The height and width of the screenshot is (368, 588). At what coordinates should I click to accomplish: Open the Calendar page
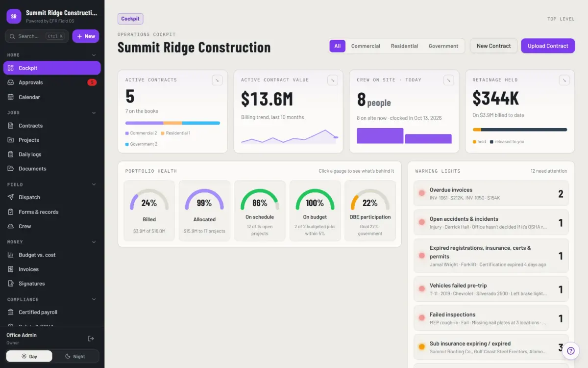tap(52, 97)
